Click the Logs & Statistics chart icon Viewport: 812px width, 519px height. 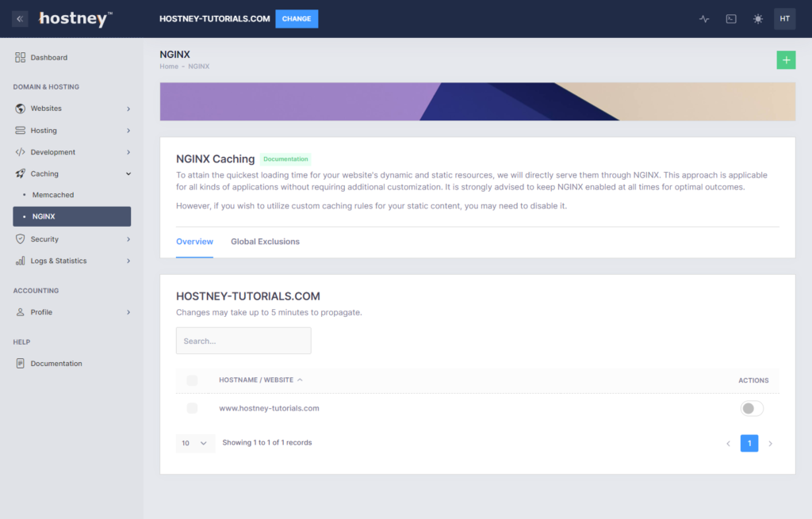(19, 260)
